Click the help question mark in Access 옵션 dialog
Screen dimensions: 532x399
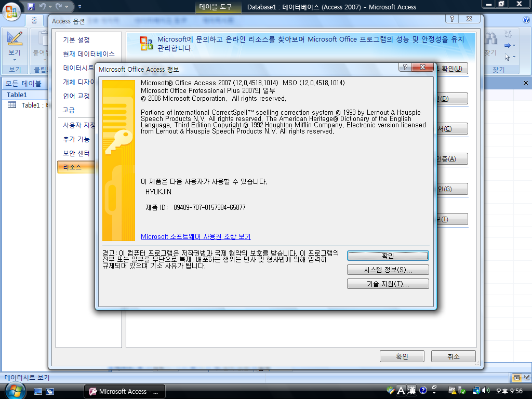point(451,19)
